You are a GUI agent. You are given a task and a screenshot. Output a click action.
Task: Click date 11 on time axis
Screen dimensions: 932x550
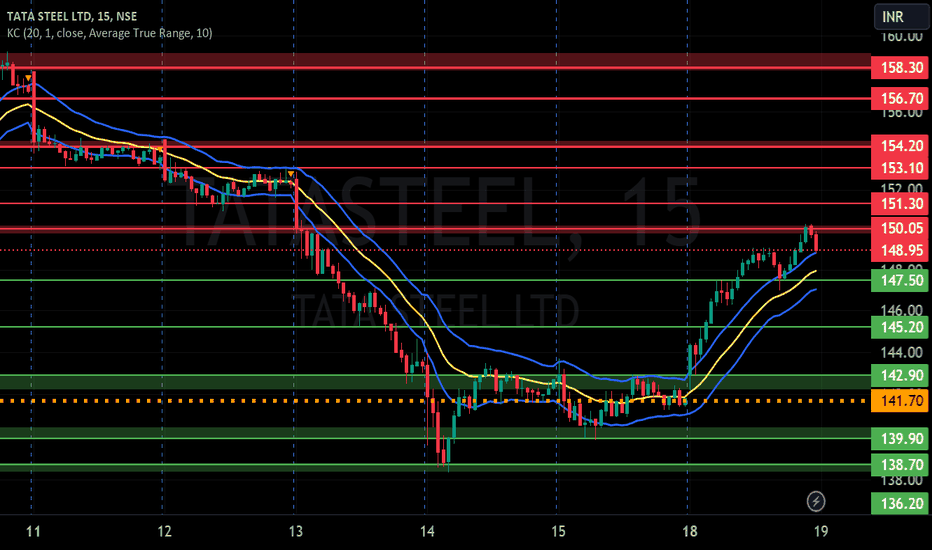(x=33, y=531)
